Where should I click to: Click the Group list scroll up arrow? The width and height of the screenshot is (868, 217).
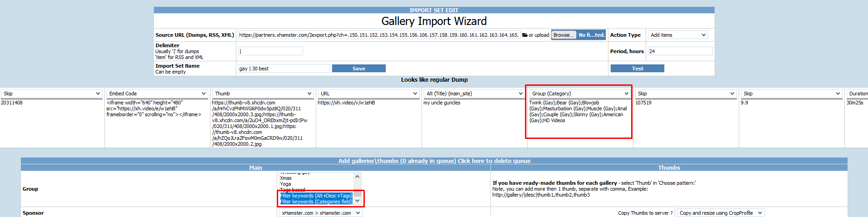coord(358,177)
